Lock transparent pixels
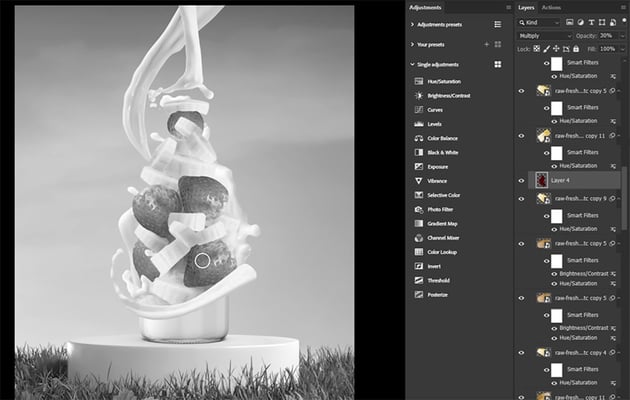This screenshot has height=400, width=630. (537, 49)
